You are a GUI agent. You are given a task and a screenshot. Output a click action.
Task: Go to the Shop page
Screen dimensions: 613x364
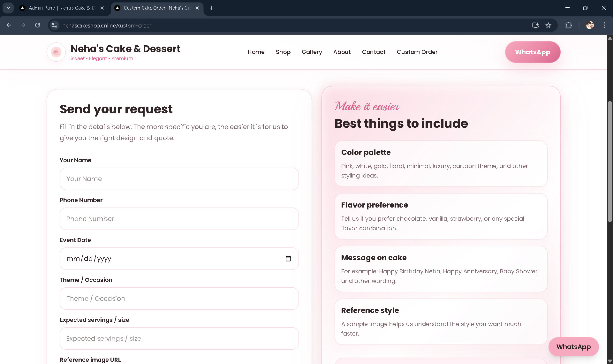click(283, 52)
